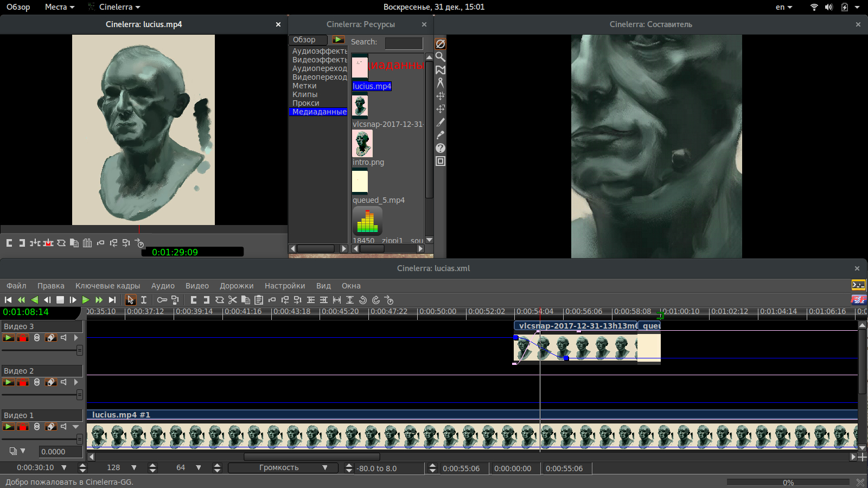Toggle draw media on Видео 1
The width and height of the screenshot is (868, 488).
50,427
